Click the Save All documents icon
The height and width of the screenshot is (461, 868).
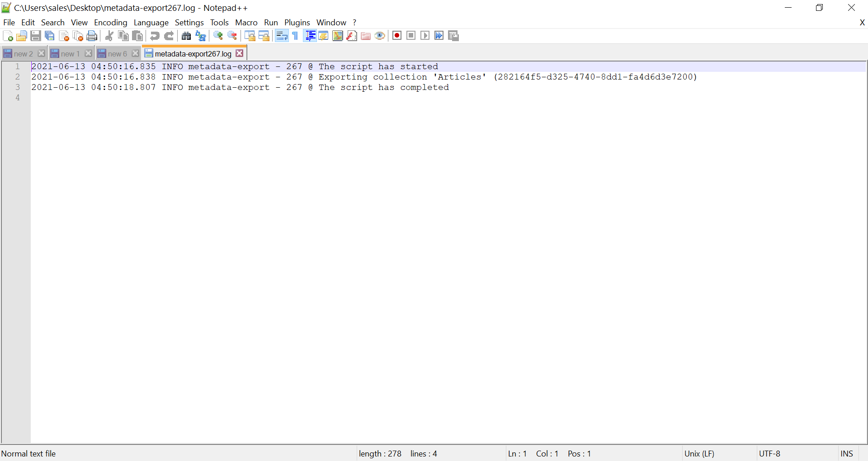(50, 36)
